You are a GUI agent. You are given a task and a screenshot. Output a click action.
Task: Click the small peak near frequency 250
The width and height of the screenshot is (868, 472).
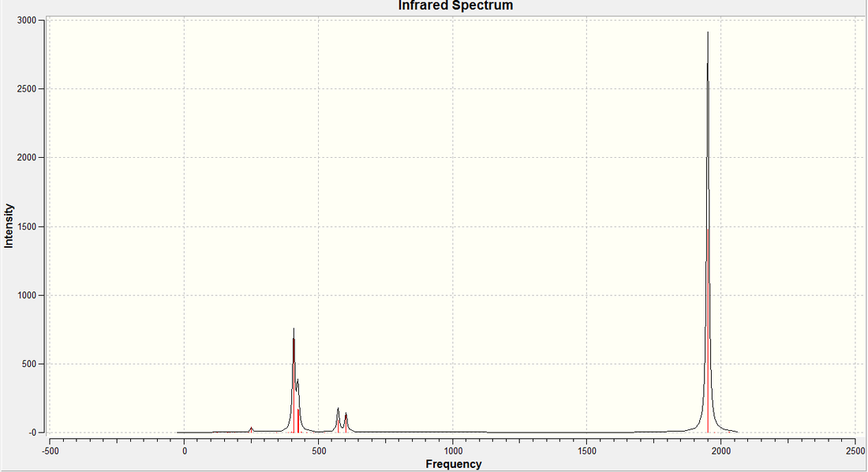251,429
